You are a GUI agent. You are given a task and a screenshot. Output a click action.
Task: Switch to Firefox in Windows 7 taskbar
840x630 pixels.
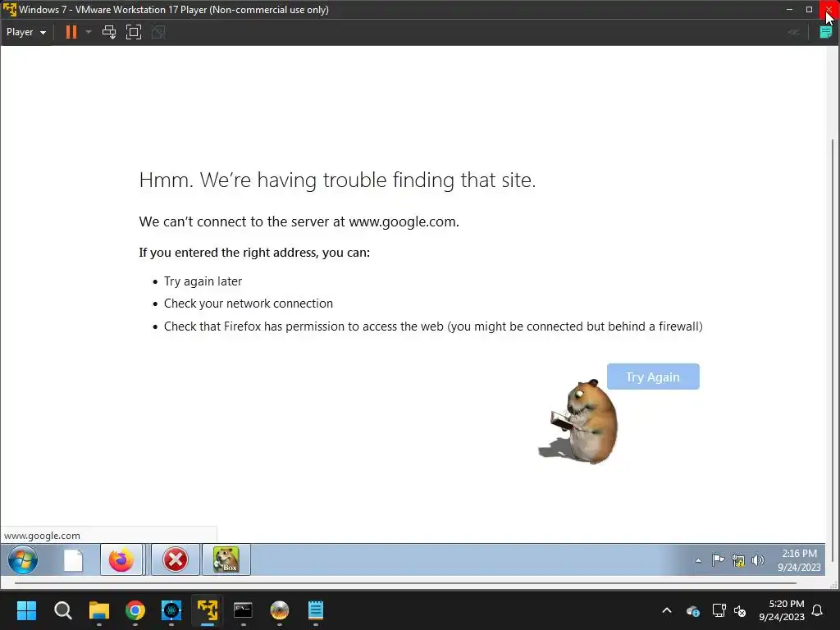tap(121, 559)
